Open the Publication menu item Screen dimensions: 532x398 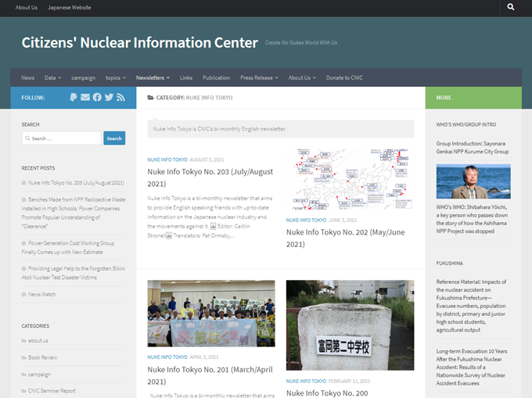[216, 78]
